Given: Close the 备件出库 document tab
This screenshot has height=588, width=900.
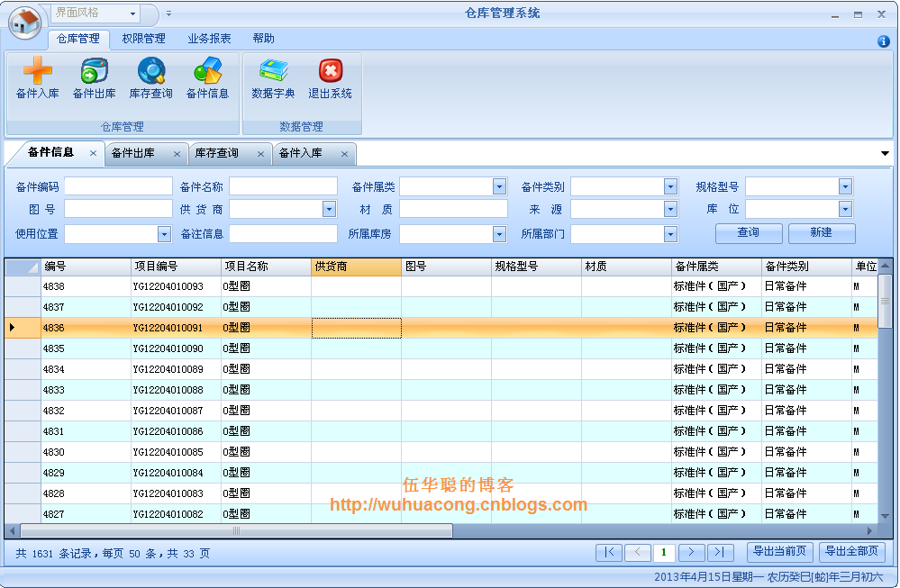Looking at the screenshot, I should point(177,154).
